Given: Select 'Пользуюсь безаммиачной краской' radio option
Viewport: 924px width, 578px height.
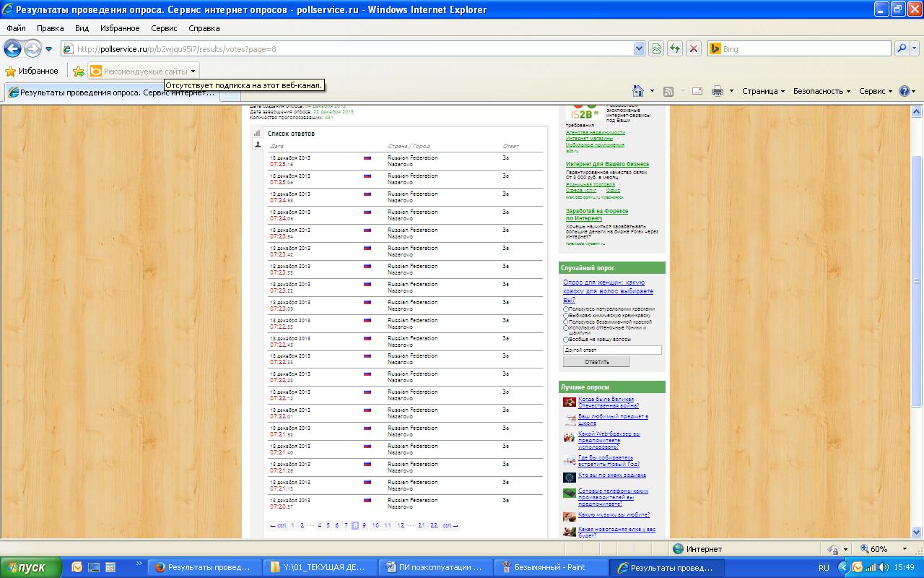Looking at the screenshot, I should point(566,322).
